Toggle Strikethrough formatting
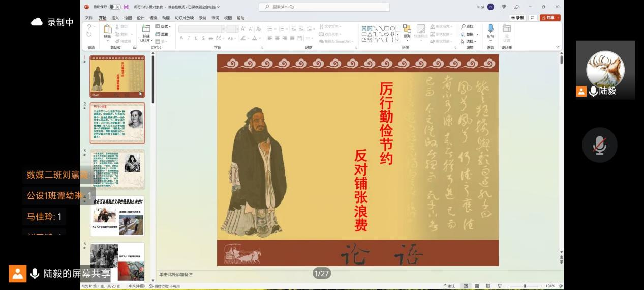 click(x=211, y=38)
